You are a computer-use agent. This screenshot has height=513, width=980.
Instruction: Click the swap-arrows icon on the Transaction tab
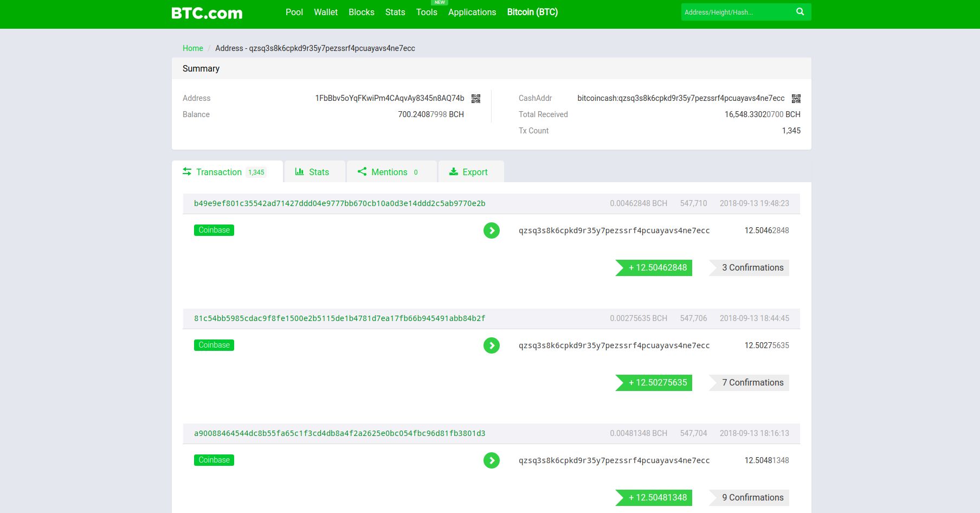(187, 171)
